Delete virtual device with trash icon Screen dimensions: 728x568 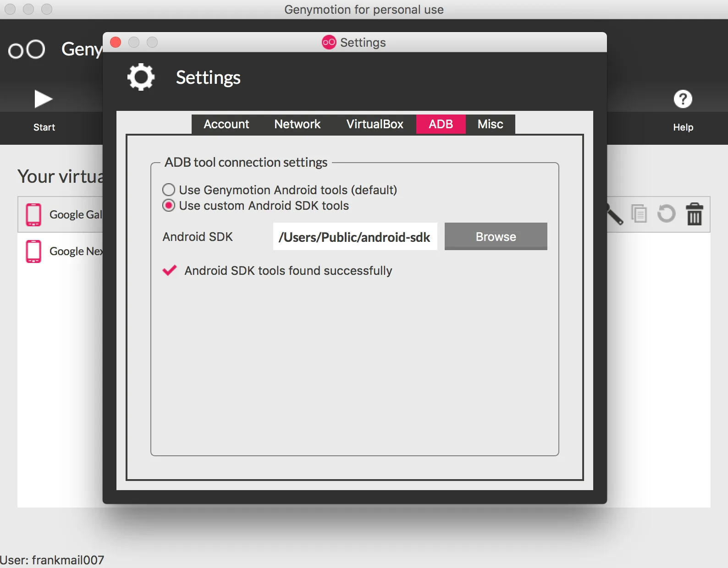pos(695,214)
